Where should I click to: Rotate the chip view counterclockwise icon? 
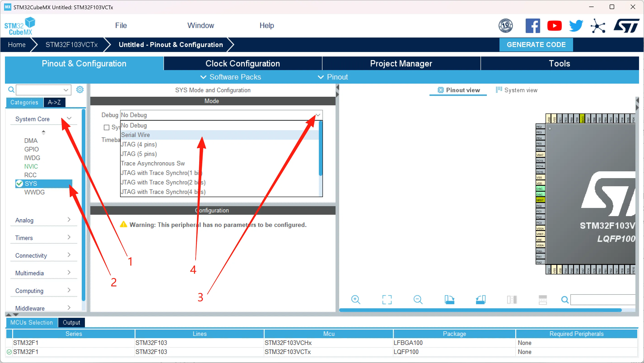(481, 299)
